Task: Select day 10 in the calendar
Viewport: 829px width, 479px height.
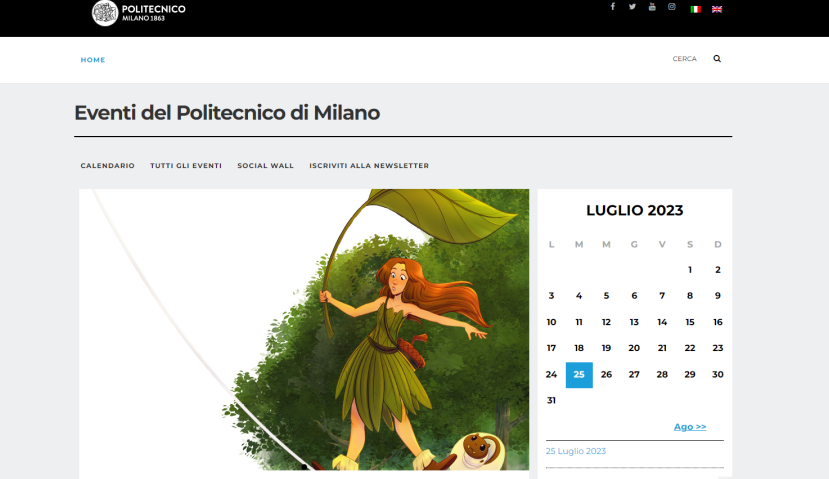Action: (551, 322)
